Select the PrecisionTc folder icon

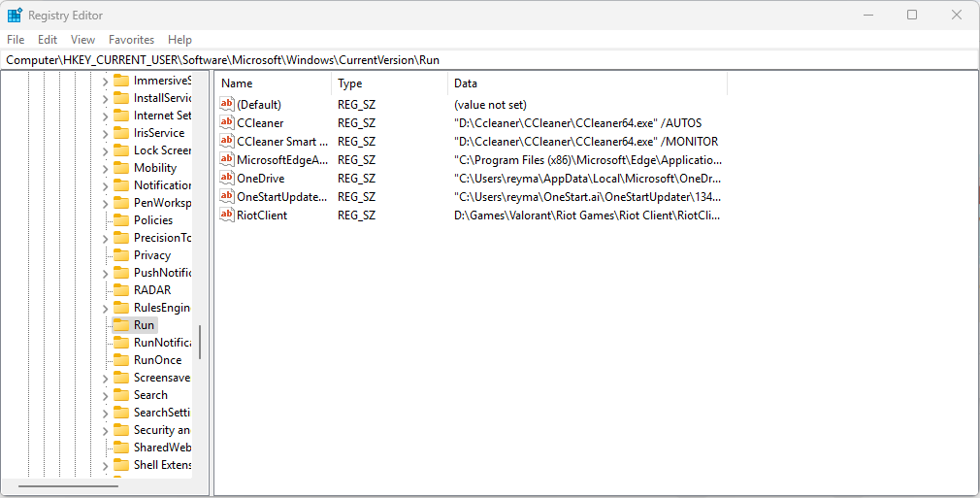pyautogui.click(x=121, y=238)
